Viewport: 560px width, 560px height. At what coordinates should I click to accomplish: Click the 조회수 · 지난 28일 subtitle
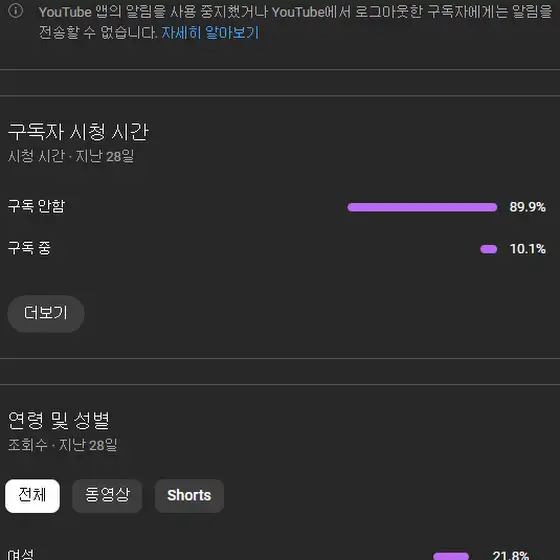[62, 445]
